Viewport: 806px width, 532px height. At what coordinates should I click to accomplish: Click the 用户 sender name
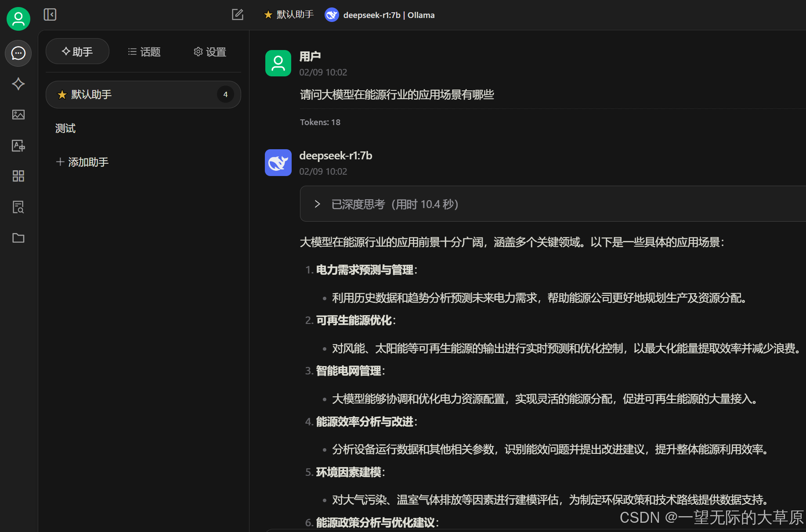point(310,56)
